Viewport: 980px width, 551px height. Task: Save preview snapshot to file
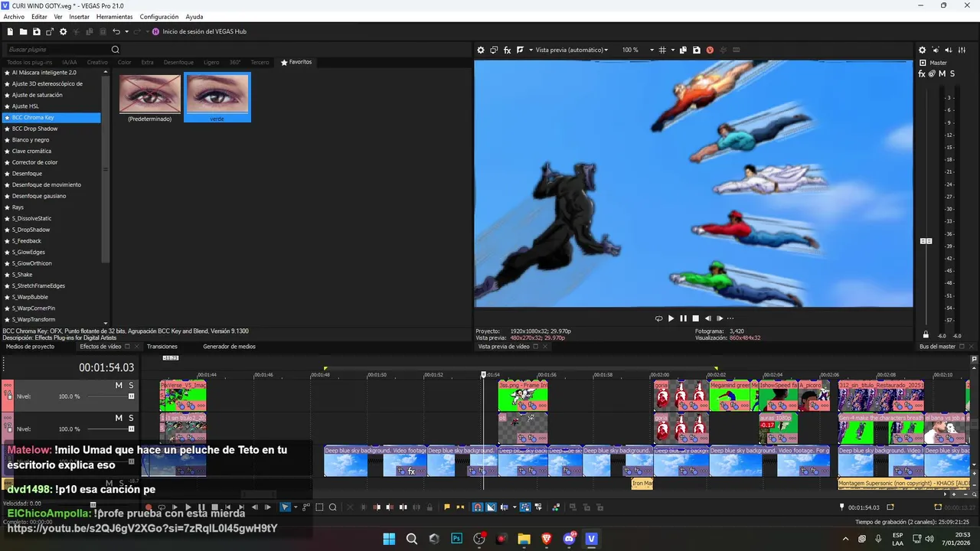(x=696, y=50)
